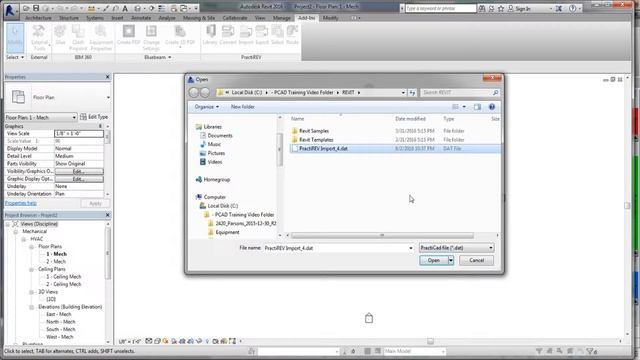Collapse the Ceiling Plans node
This screenshot has height=360, width=640.
[31, 269]
